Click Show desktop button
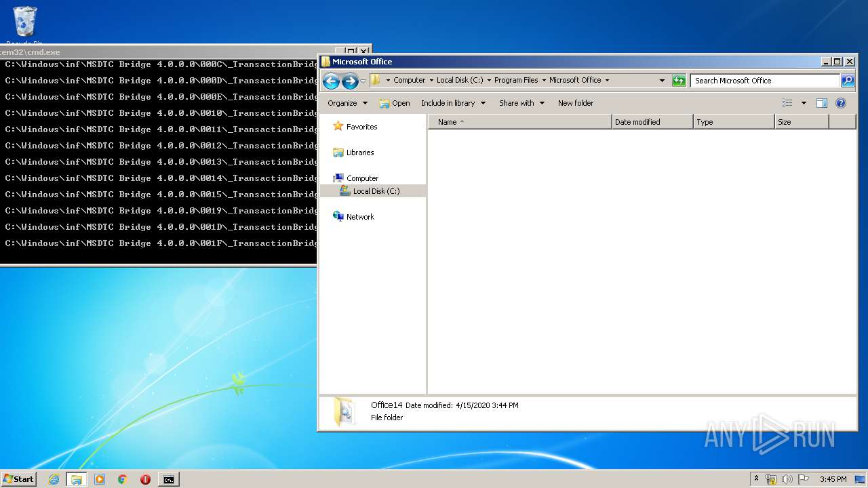This screenshot has width=868, height=488. tap(860, 479)
